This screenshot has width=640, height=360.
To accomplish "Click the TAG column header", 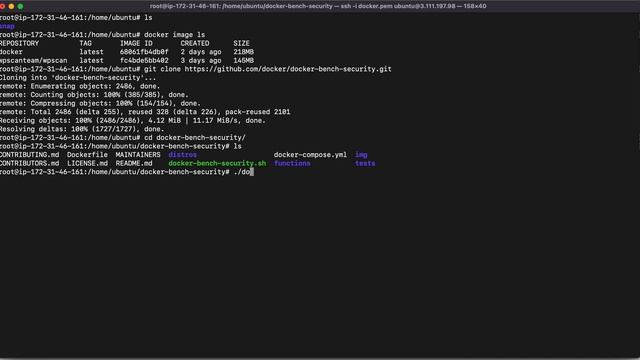I will pos(85,43).
